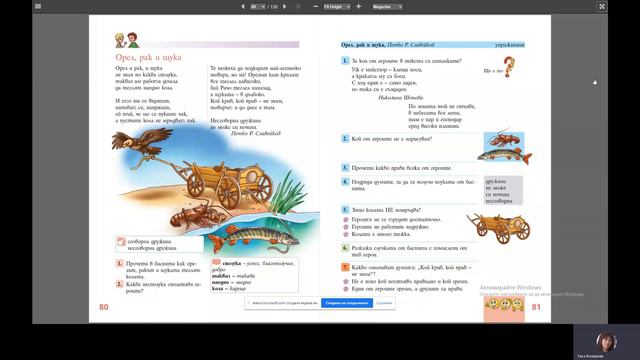Open the page number dropdown
The image size is (640, 360).
(x=258, y=7)
